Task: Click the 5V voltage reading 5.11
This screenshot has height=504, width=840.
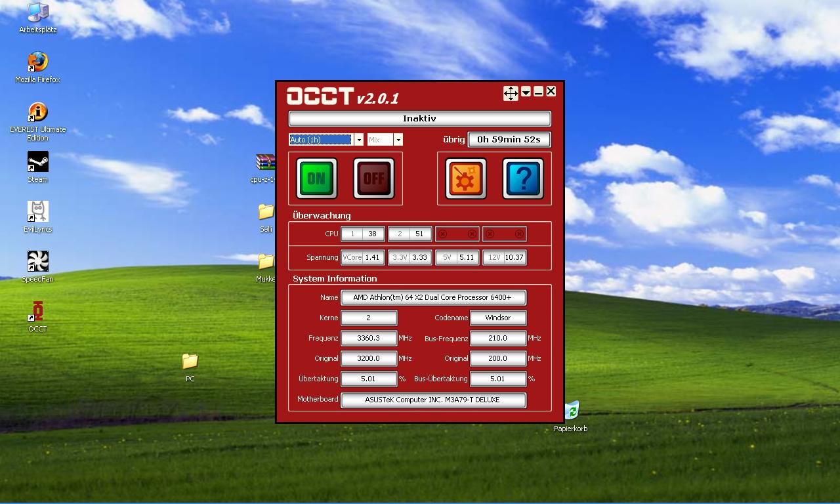Action: pos(467,257)
